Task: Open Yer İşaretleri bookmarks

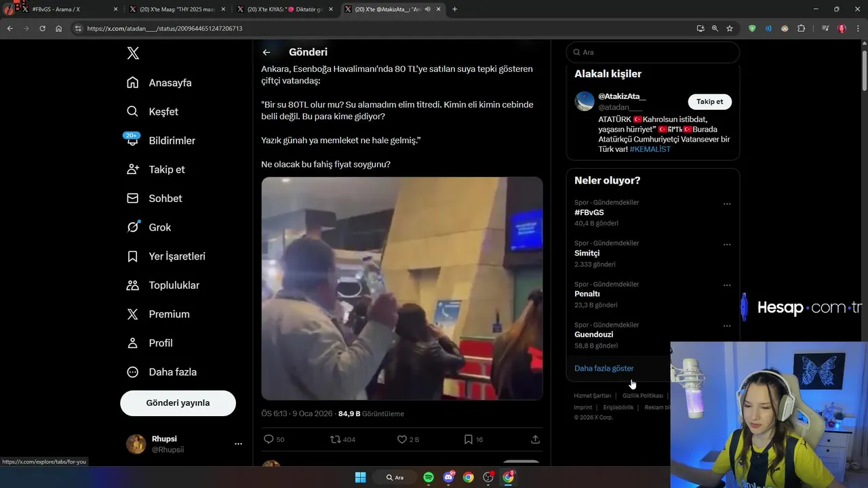Action: tap(166, 256)
